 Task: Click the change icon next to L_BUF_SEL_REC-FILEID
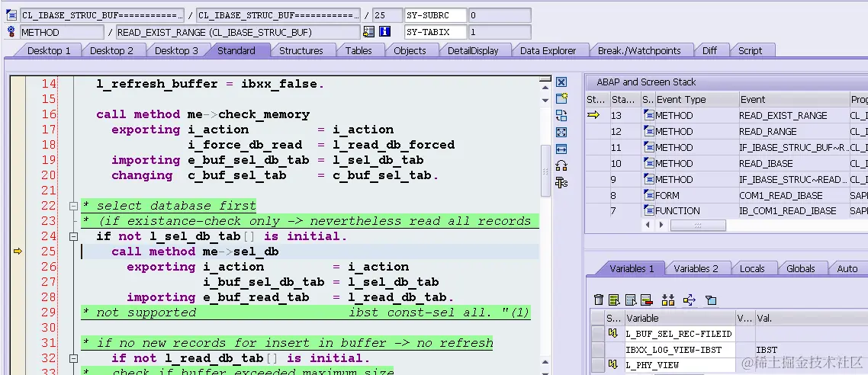point(612,334)
